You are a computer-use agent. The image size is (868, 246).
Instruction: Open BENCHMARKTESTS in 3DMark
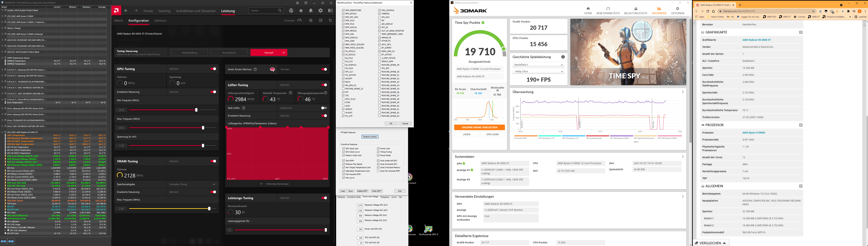pyautogui.click(x=608, y=11)
